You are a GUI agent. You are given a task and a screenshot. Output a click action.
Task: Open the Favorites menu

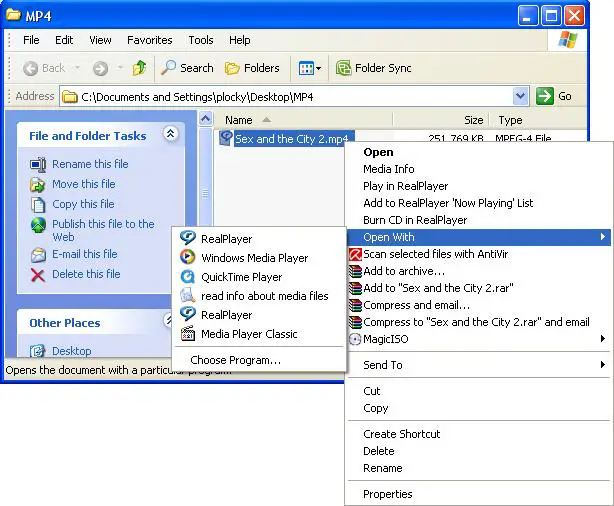coord(150,40)
